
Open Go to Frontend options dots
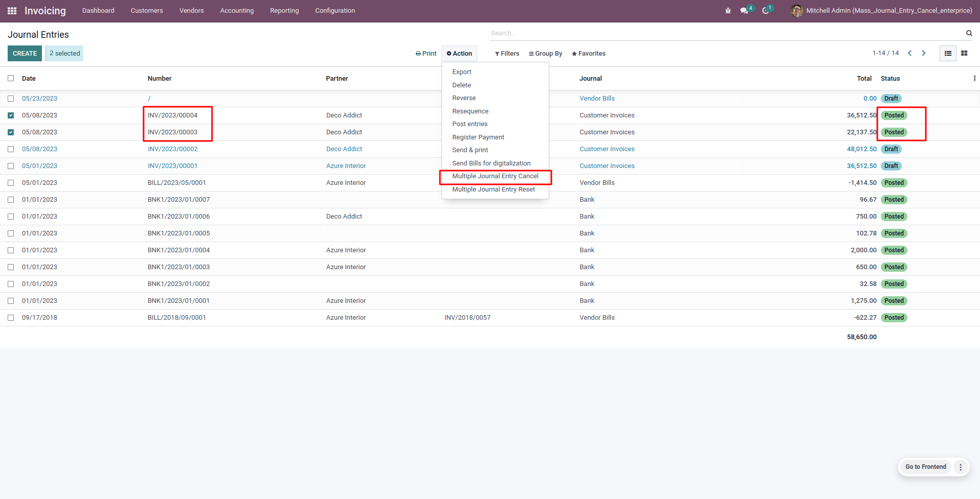[961, 467]
